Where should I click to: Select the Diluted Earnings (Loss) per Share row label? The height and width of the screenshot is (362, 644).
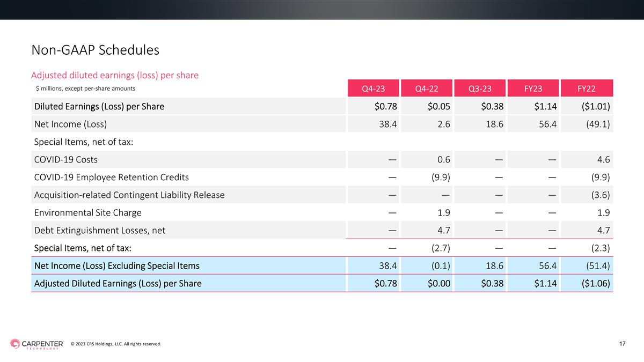tap(99, 106)
